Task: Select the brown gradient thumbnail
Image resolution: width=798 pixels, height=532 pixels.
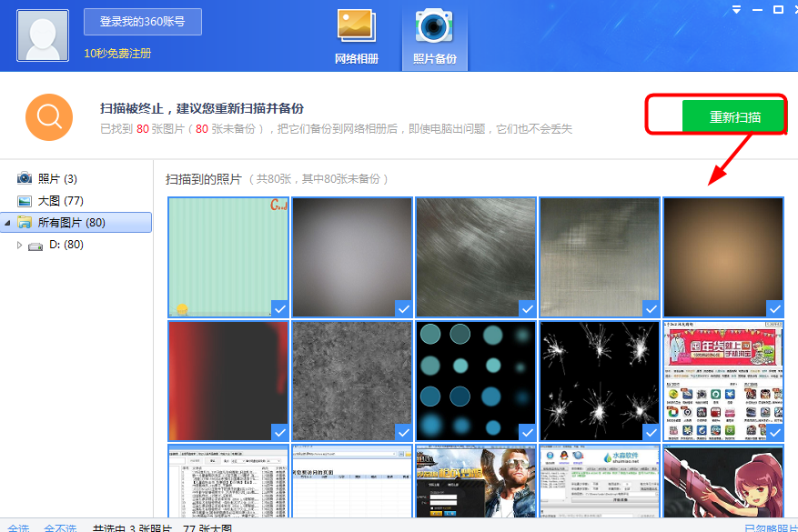Action: click(x=723, y=257)
